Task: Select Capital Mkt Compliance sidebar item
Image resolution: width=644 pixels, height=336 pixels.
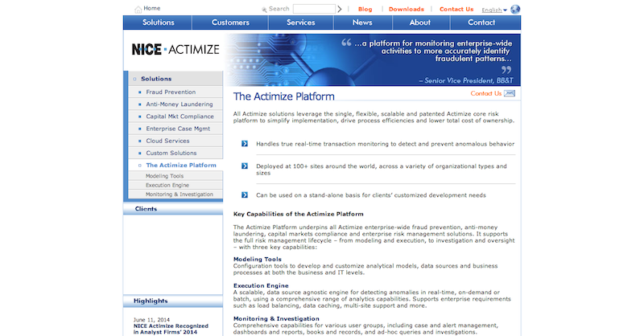Action: point(180,117)
